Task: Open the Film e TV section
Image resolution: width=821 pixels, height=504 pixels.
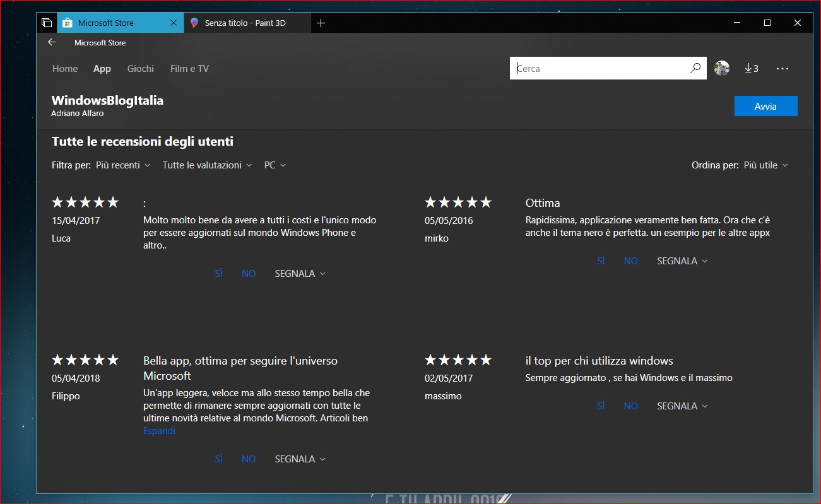Action: [x=189, y=69]
